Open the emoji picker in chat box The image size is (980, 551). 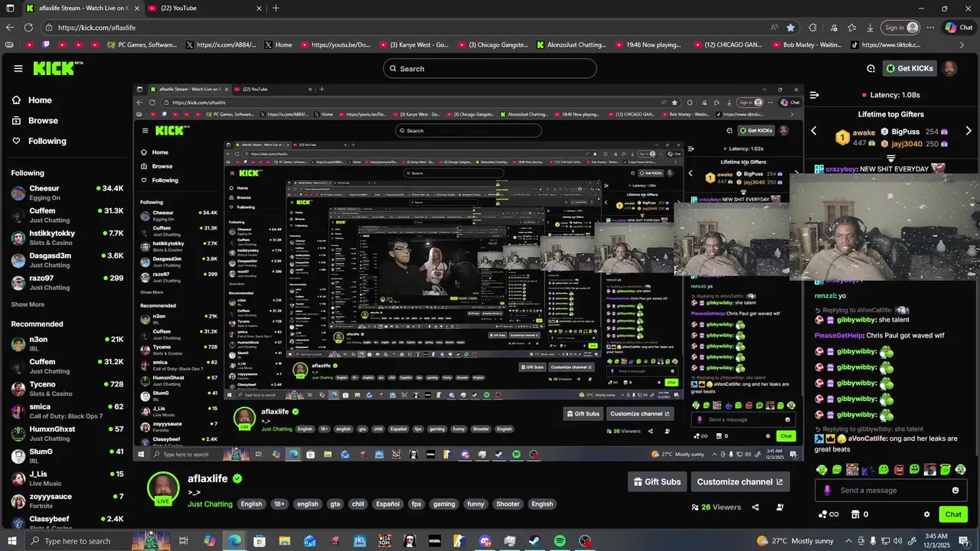tap(955, 491)
